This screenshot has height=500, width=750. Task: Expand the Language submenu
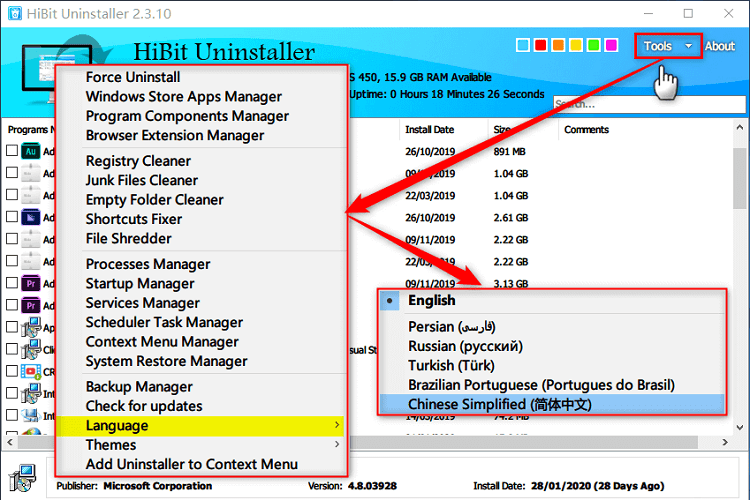[201, 426]
